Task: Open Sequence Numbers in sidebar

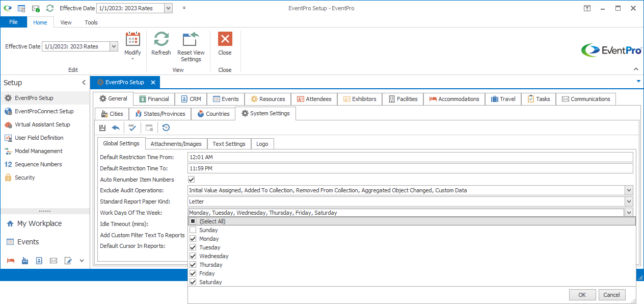Action: (x=44, y=164)
